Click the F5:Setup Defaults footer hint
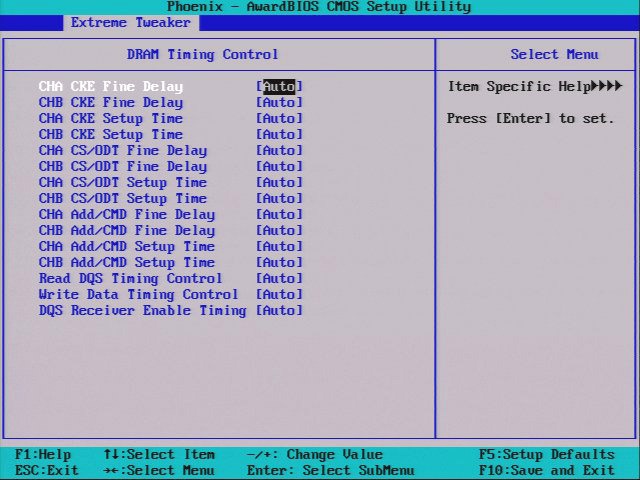The image size is (640, 480). pyautogui.click(x=547, y=455)
